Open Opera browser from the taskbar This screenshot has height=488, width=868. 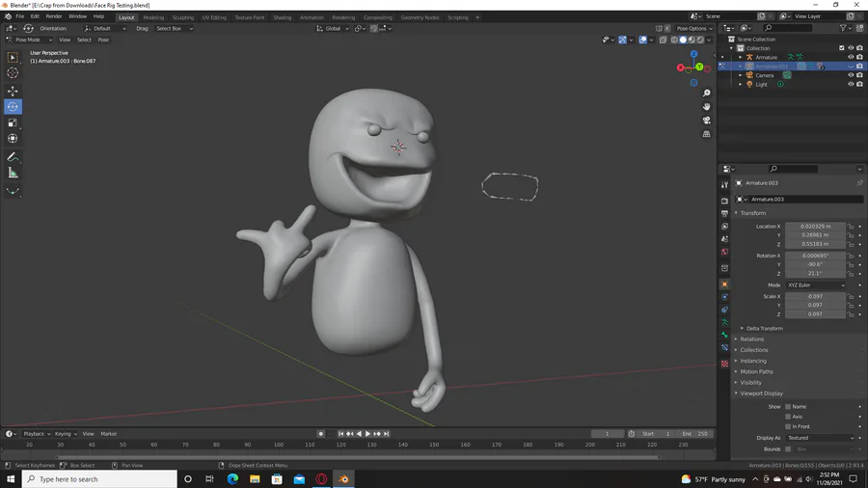pyautogui.click(x=321, y=479)
